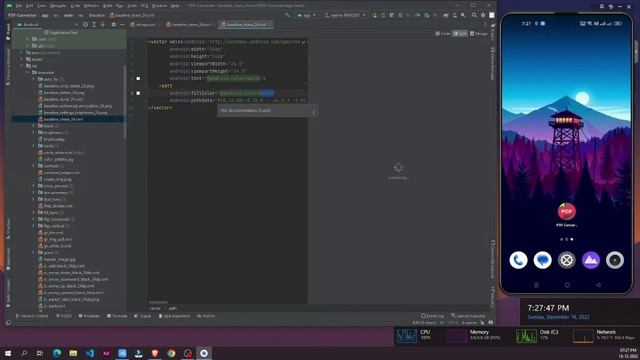Expand the brightness drawable group
Viewport: 640px width, 360px height.
pyautogui.click(x=34, y=133)
